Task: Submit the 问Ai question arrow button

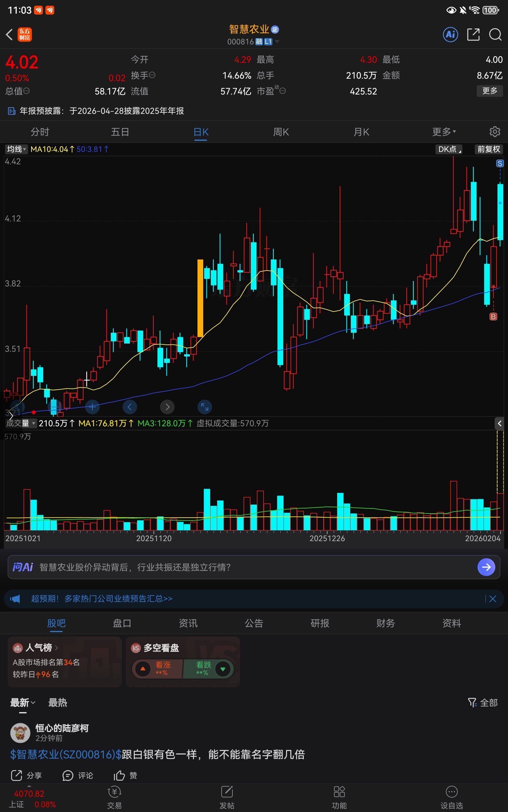Action: (486, 567)
